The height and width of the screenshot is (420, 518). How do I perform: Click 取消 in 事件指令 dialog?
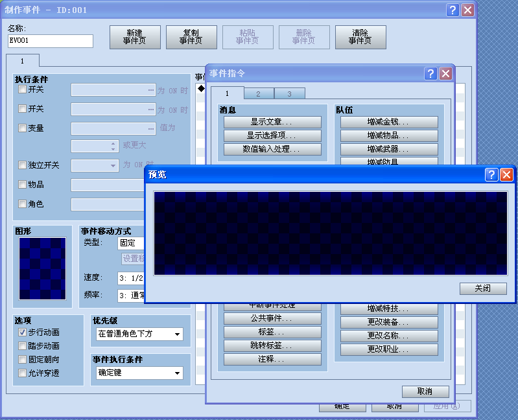(x=425, y=391)
